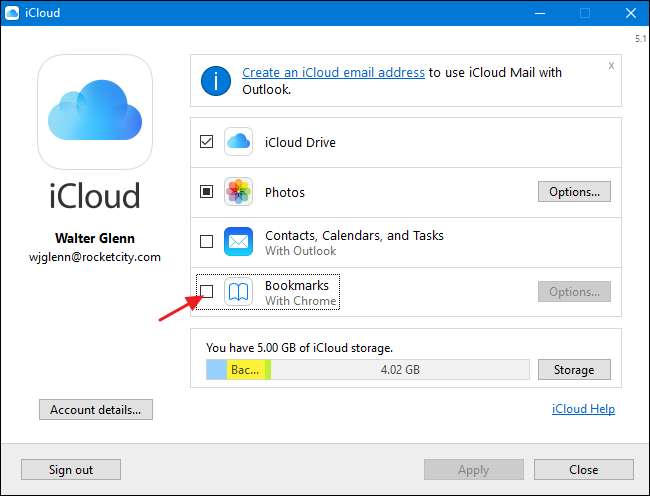Click the yellow Bac... storage segment

[x=246, y=369]
